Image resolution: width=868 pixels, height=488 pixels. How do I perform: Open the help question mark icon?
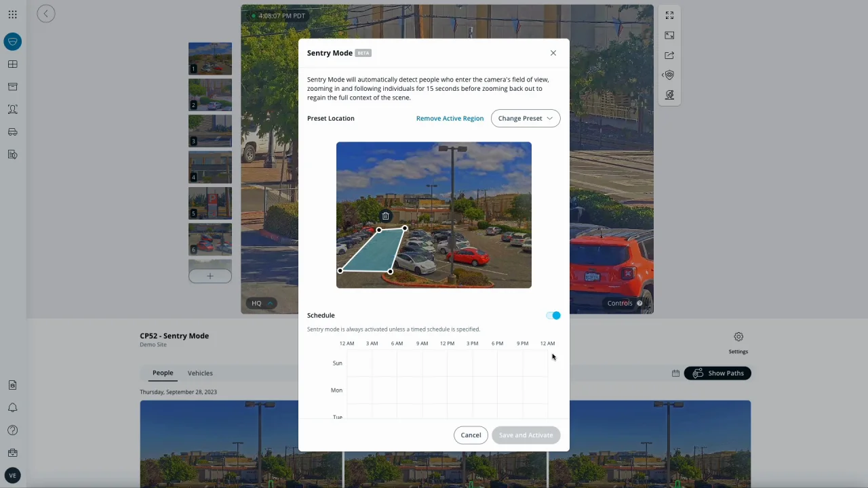[12, 430]
